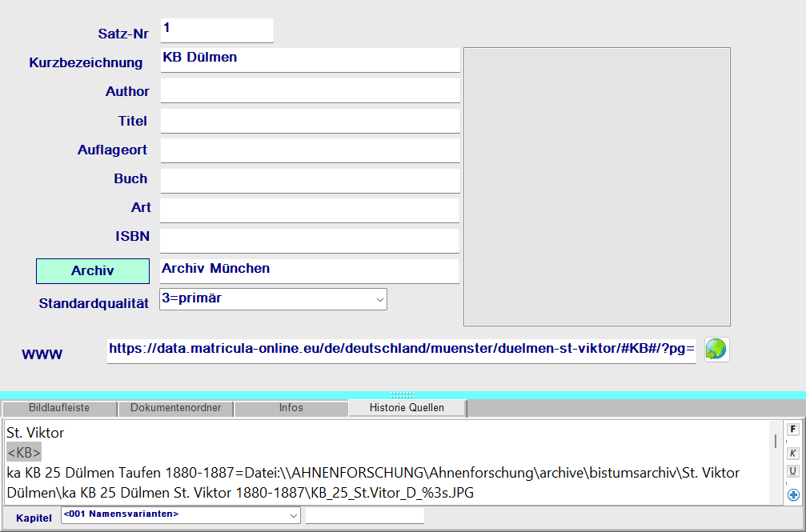Focus the empty Author field
Viewport: 806px width, 532px height.
tap(310, 90)
